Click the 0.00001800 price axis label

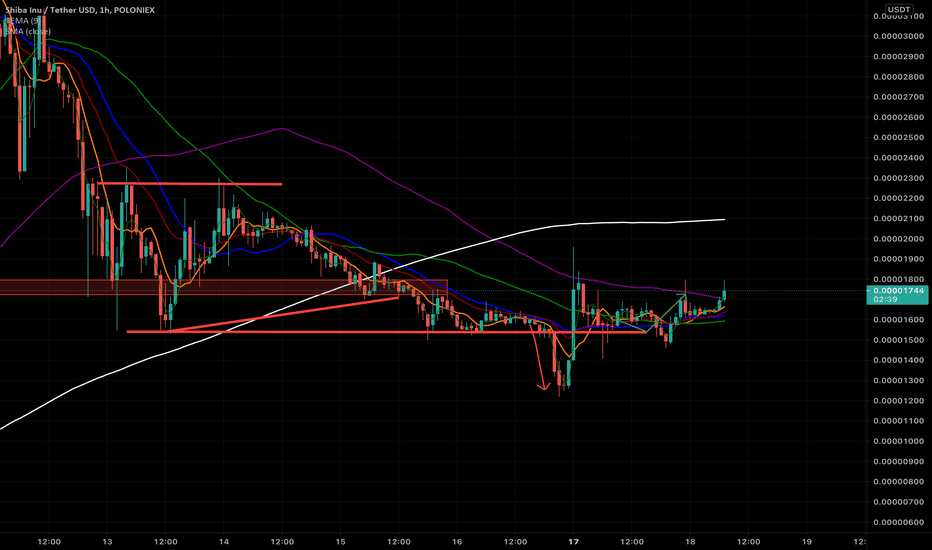click(898, 279)
